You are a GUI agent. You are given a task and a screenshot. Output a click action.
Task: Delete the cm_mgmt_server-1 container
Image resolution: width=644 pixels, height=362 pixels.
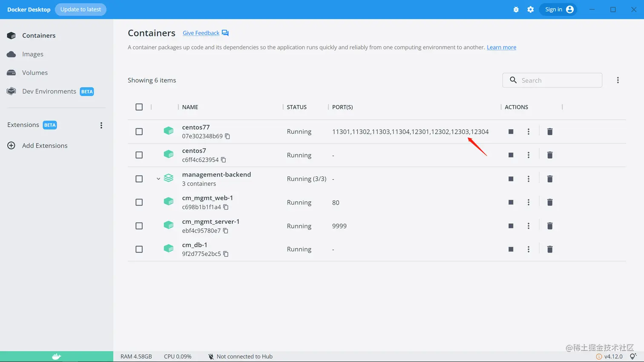550,226
